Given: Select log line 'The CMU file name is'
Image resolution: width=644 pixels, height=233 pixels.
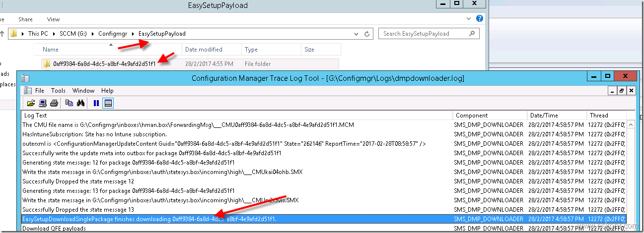Looking at the screenshot, I should tap(324, 125).
